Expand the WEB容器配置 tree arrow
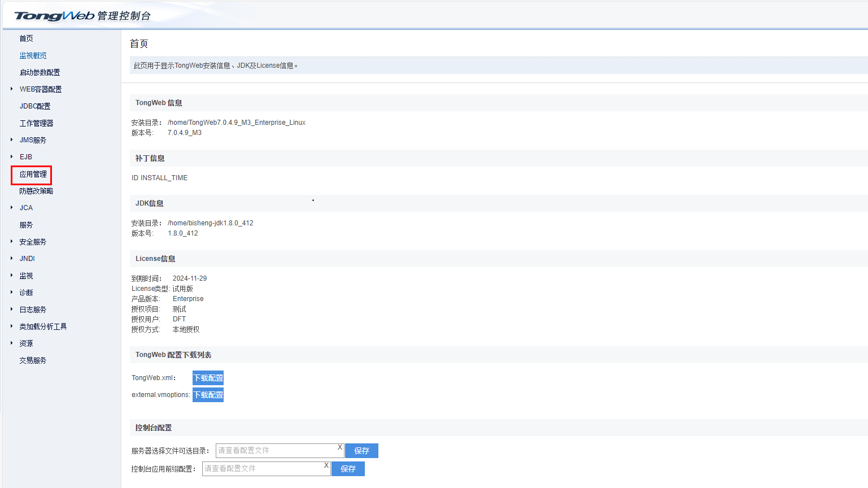The width and height of the screenshot is (868, 488). pos(11,89)
